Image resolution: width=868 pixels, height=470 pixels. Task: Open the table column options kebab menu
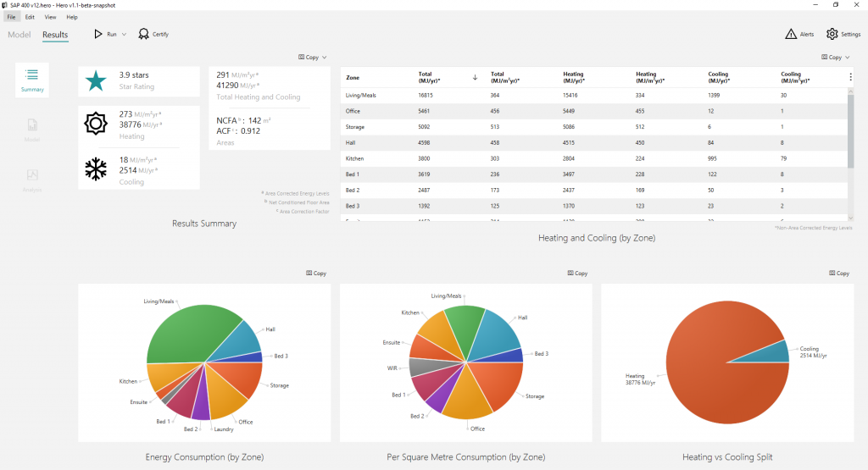850,76
